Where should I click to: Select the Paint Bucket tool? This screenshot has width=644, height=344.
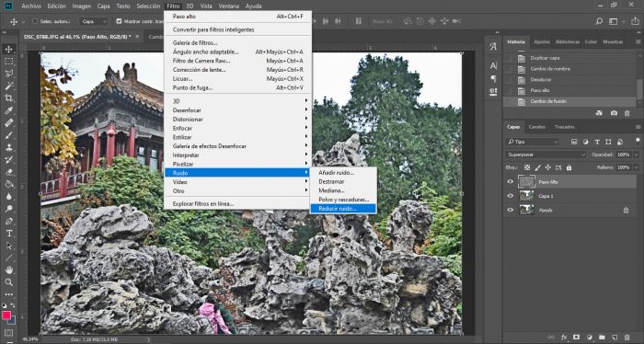[x=8, y=184]
